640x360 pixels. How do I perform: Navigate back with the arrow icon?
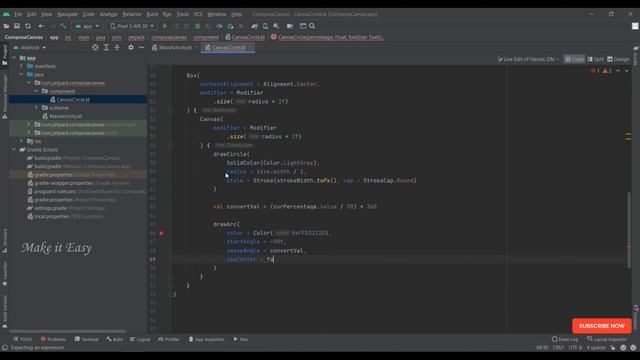pos(41,26)
